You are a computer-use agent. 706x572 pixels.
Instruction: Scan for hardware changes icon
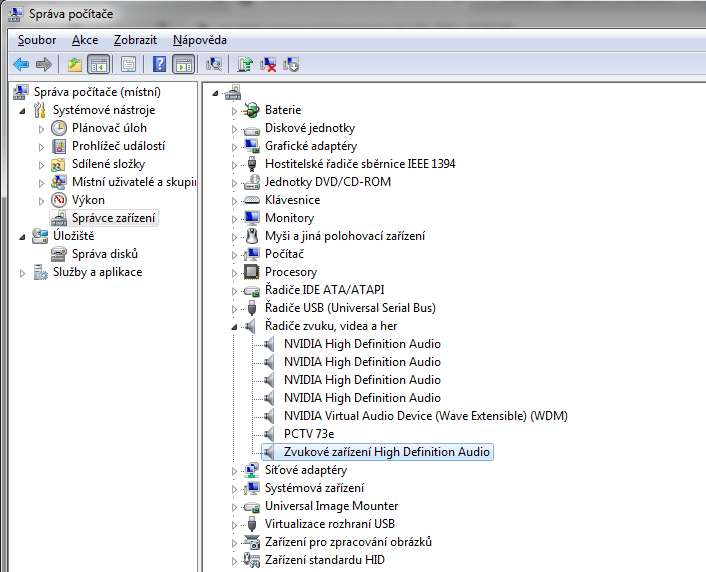(x=214, y=64)
